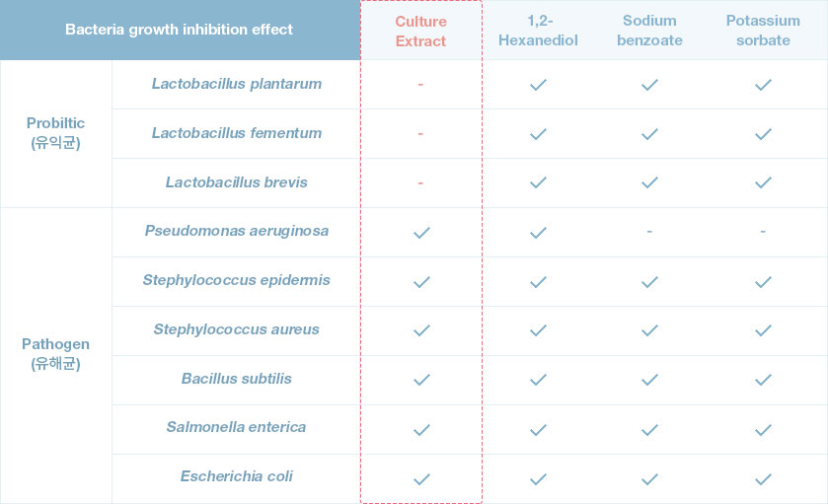Select the Culture Extract column header
This screenshot has width=828, height=504.
coord(420,32)
